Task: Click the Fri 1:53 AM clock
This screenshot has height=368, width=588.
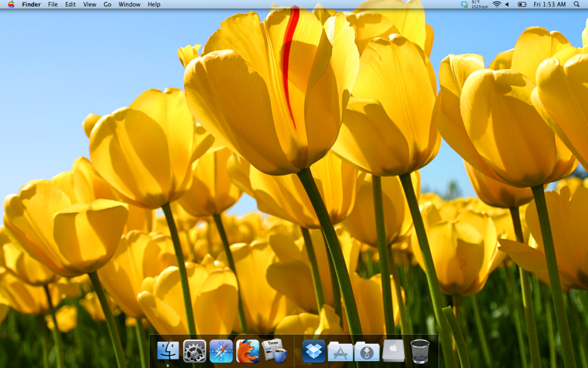Action: (550, 5)
